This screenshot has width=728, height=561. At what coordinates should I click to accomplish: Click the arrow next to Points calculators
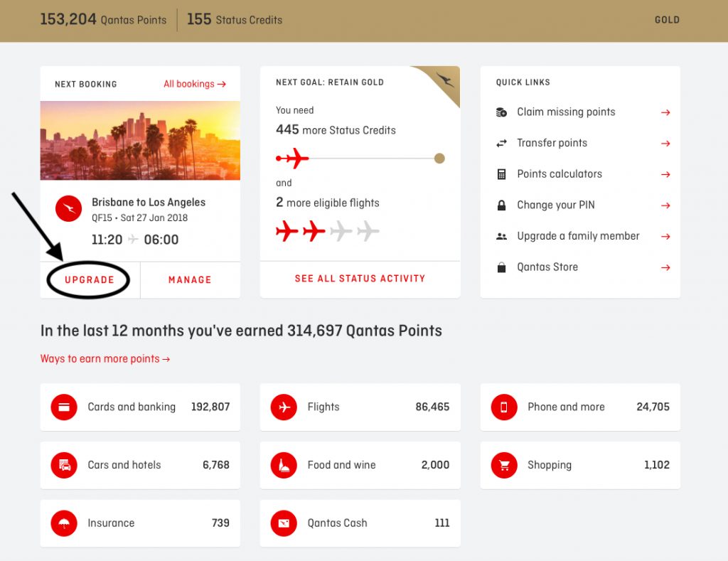[x=665, y=175]
